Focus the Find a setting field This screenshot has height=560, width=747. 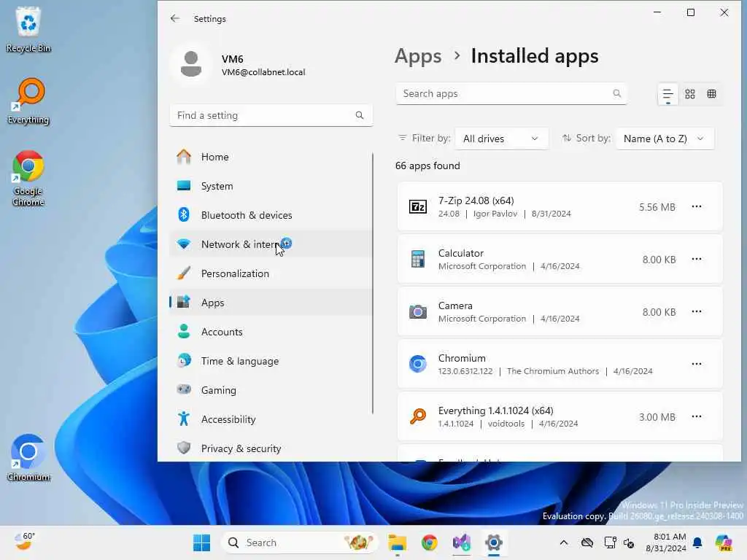271,115
